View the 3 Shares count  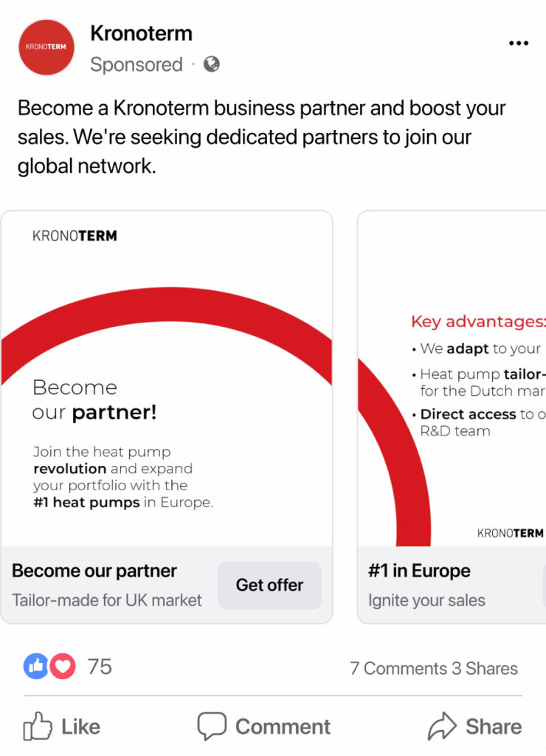(485, 668)
